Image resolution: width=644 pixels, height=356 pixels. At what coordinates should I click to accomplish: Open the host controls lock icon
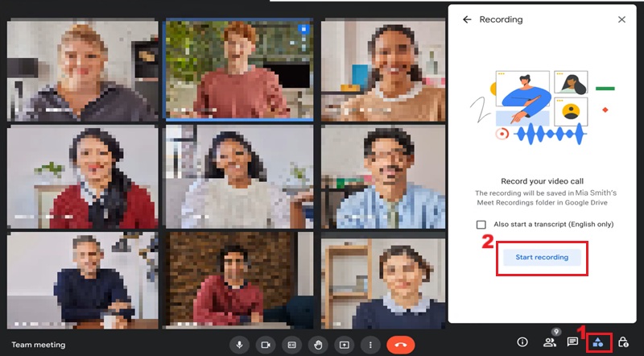(622, 342)
